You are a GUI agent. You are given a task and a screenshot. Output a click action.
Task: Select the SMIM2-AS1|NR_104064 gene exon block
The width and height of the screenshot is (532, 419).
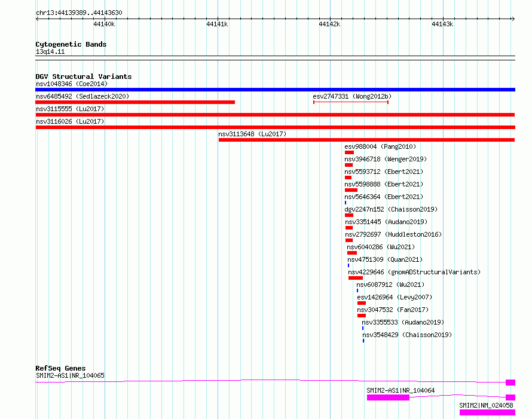point(388,397)
